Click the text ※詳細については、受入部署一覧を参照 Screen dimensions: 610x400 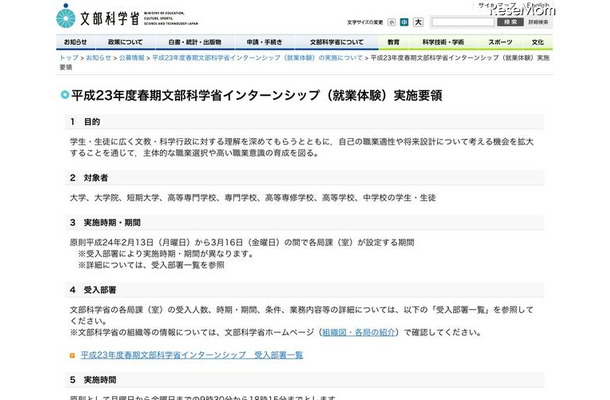[x=151, y=265]
